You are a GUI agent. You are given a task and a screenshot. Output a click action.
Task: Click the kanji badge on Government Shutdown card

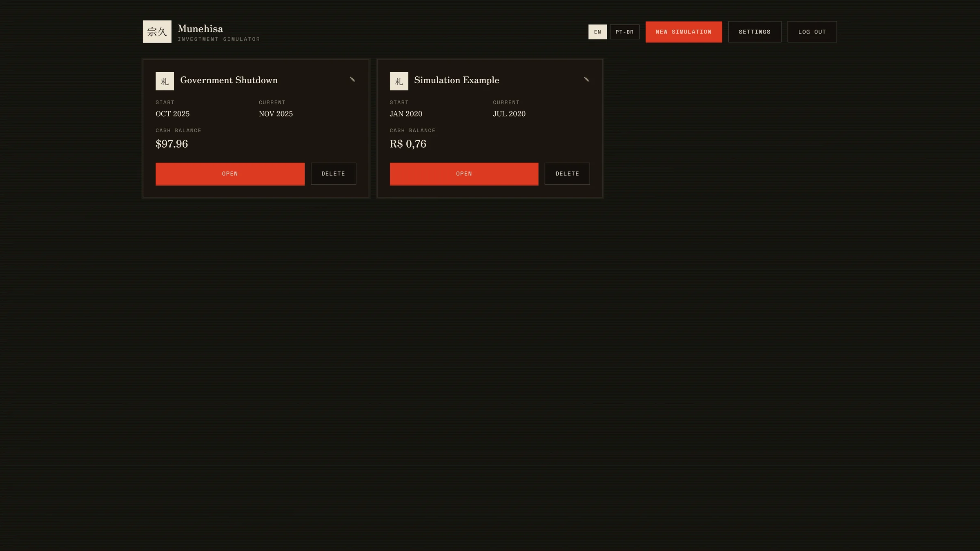[x=165, y=81]
